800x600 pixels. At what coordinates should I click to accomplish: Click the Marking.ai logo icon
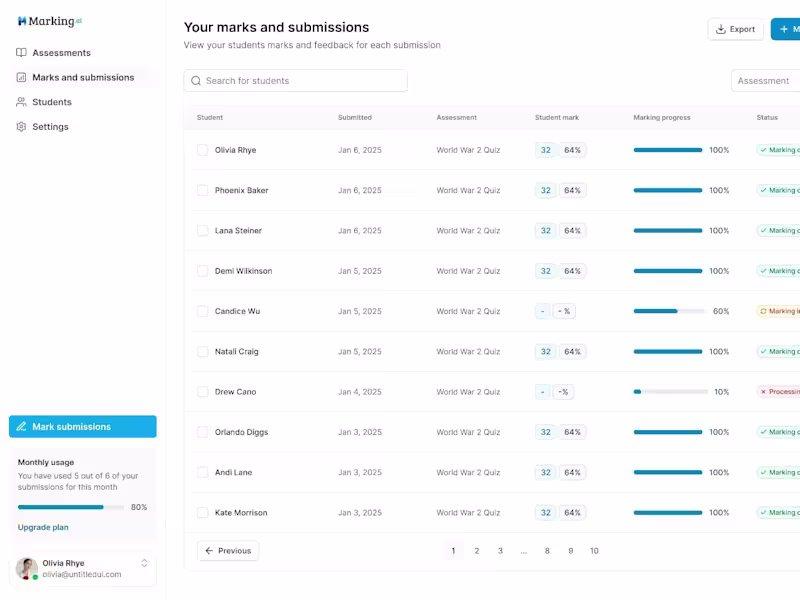click(x=22, y=21)
